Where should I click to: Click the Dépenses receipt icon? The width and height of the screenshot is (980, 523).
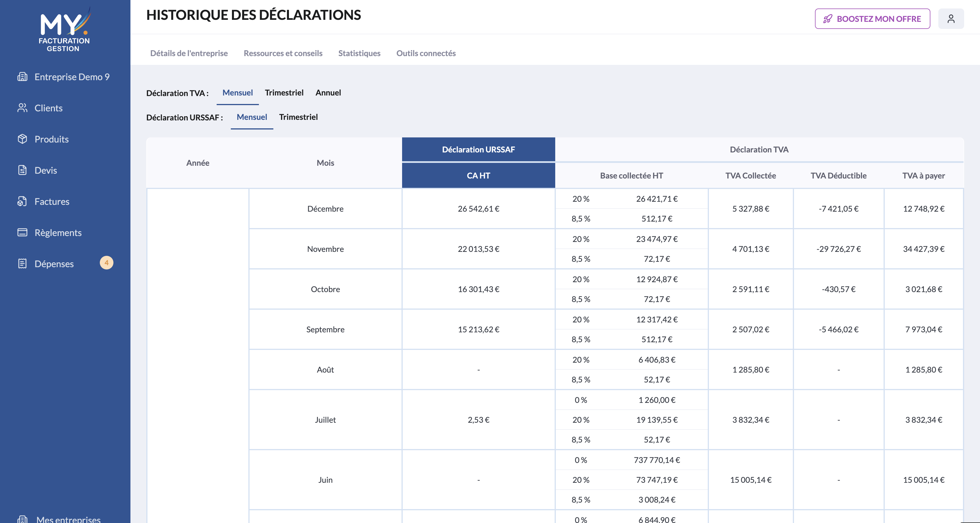pyautogui.click(x=22, y=263)
